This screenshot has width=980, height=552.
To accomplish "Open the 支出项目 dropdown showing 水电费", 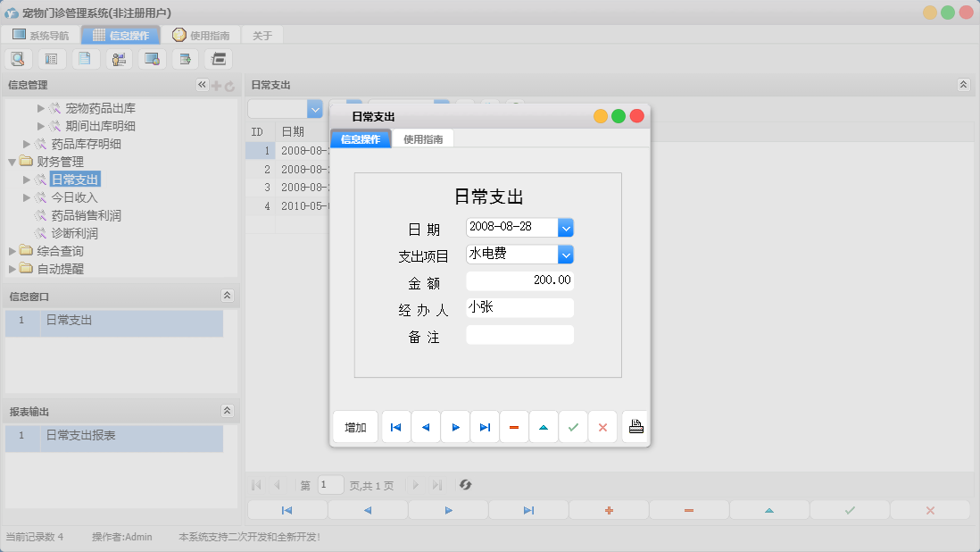I will click(x=566, y=254).
